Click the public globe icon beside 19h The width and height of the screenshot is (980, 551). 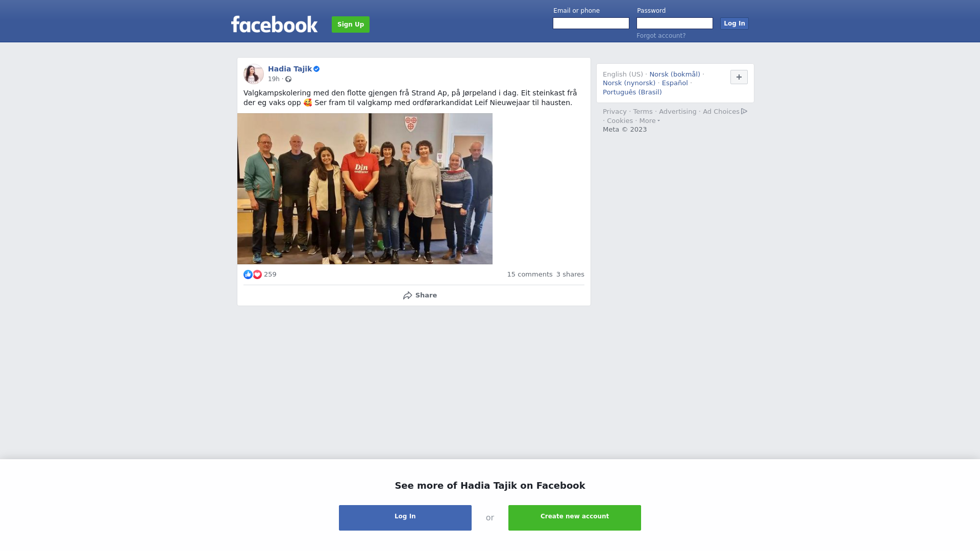[x=288, y=79]
